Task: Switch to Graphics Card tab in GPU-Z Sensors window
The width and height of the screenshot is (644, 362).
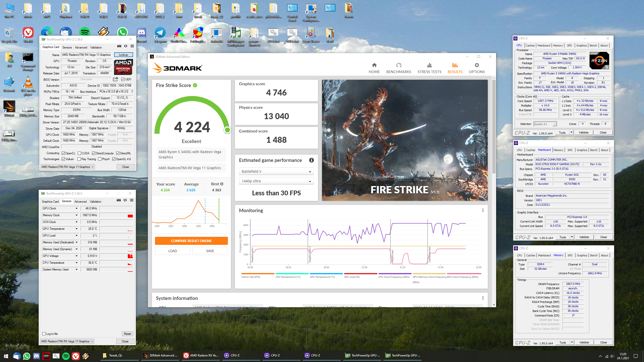Action: click(x=50, y=202)
